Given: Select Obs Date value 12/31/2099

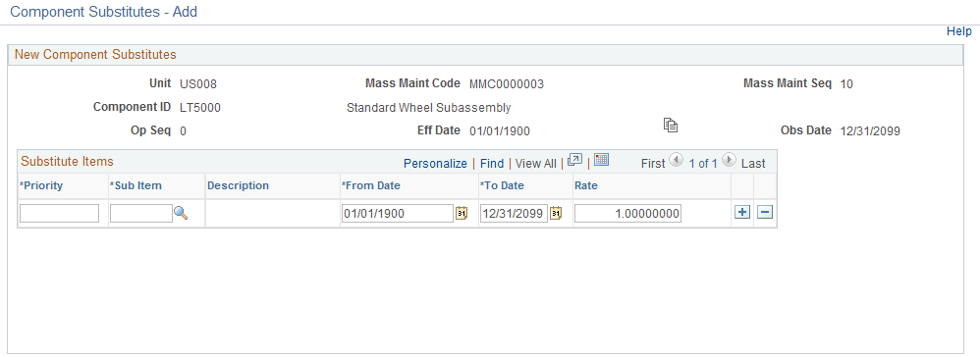Looking at the screenshot, I should coord(870,131).
